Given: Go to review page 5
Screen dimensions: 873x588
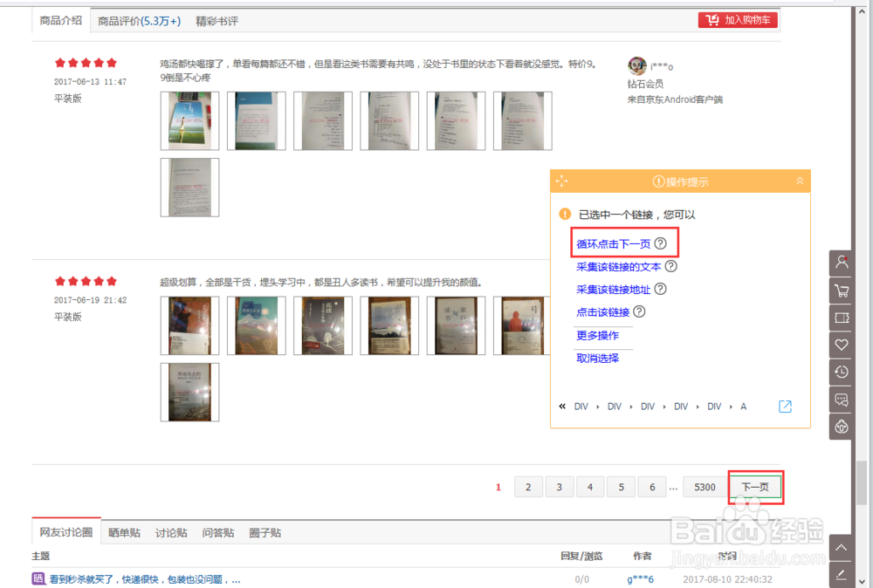Looking at the screenshot, I should click(622, 488).
